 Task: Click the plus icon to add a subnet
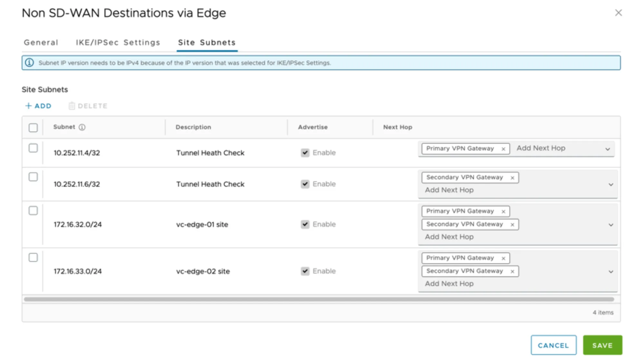pos(28,106)
